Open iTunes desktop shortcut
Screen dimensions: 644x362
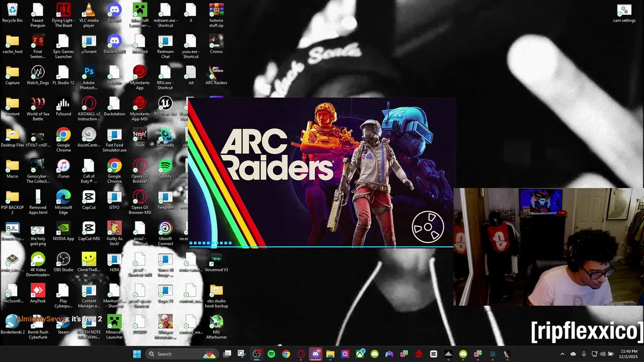tap(63, 168)
